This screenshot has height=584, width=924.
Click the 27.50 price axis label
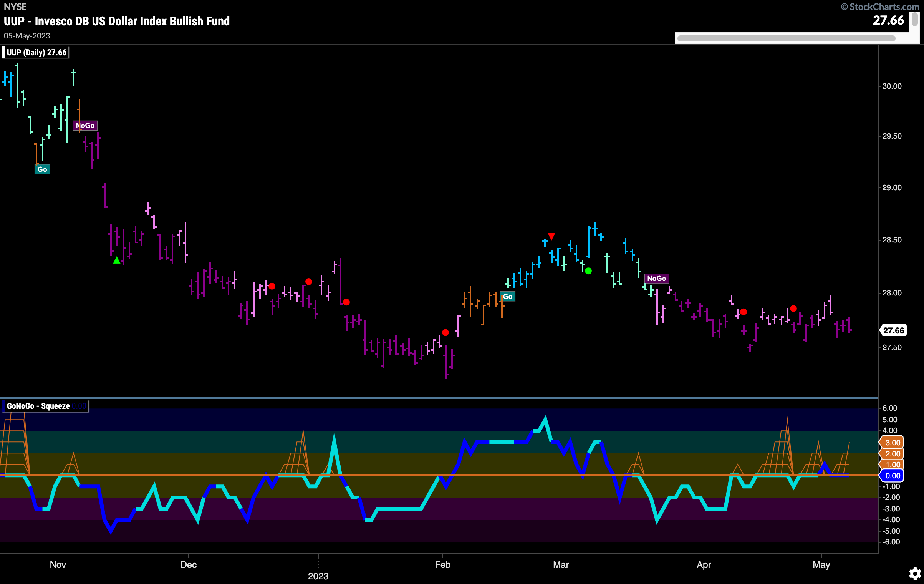pos(892,347)
